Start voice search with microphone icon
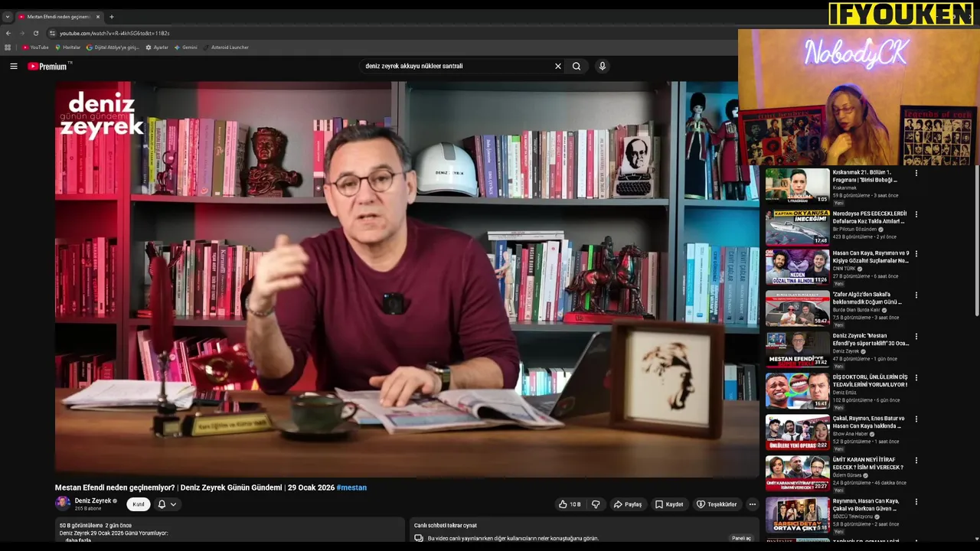The image size is (980, 551). point(603,67)
